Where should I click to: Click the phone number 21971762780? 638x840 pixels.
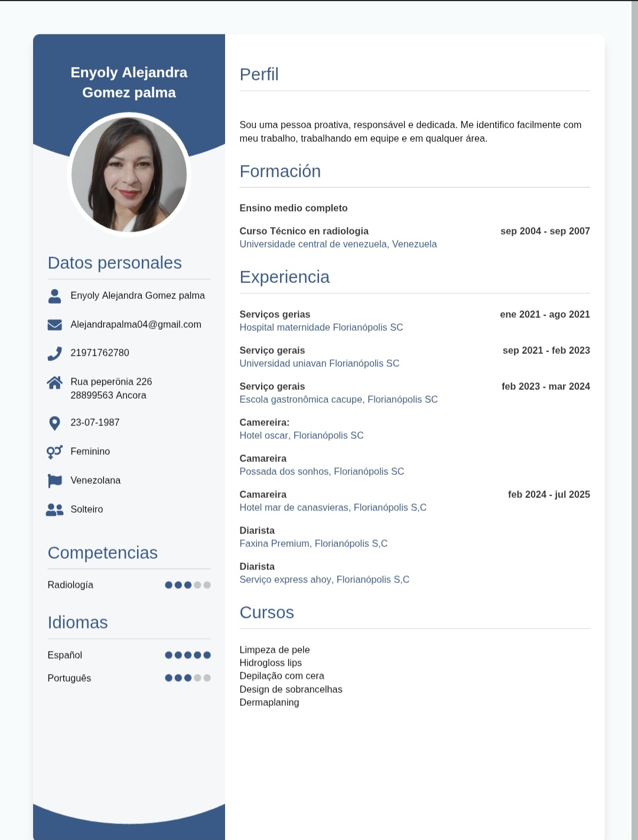coord(100,353)
